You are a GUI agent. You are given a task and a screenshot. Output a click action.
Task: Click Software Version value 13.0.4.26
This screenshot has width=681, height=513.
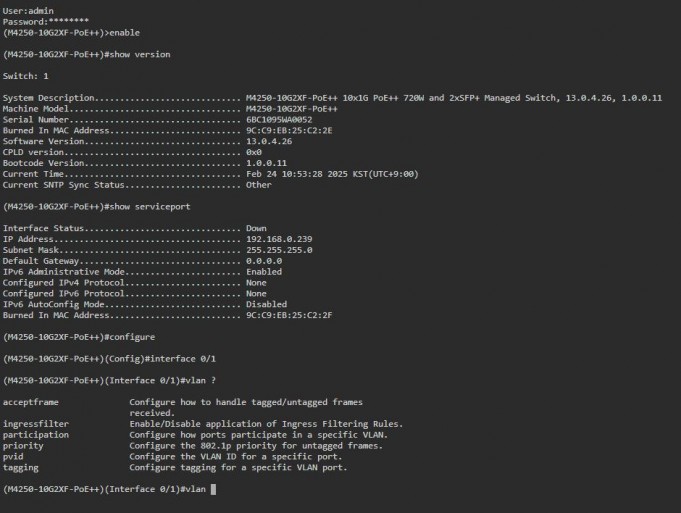(269, 141)
